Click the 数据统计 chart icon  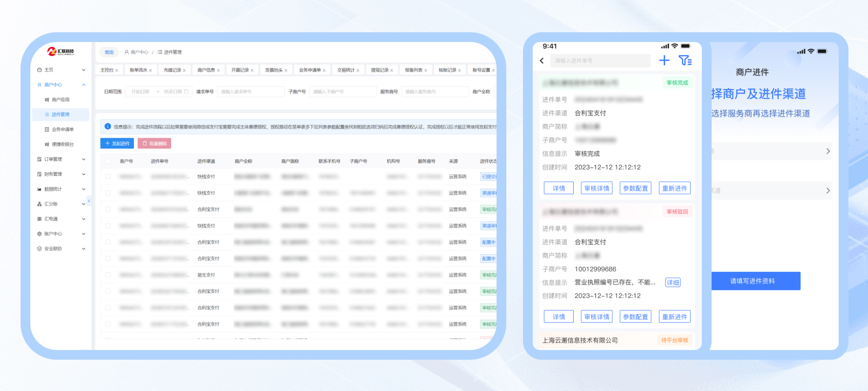40,189
